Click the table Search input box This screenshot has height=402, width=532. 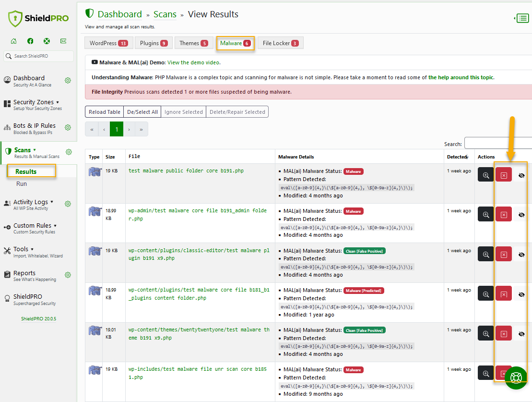(498, 143)
